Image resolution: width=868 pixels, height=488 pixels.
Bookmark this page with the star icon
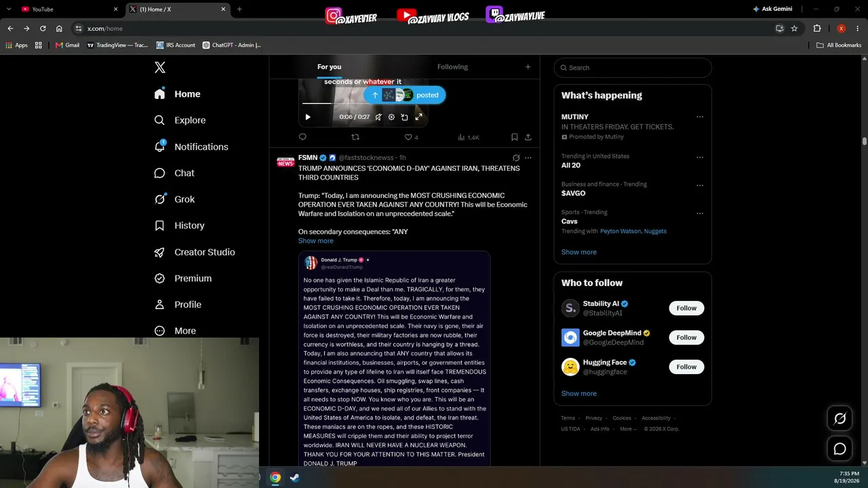point(794,28)
